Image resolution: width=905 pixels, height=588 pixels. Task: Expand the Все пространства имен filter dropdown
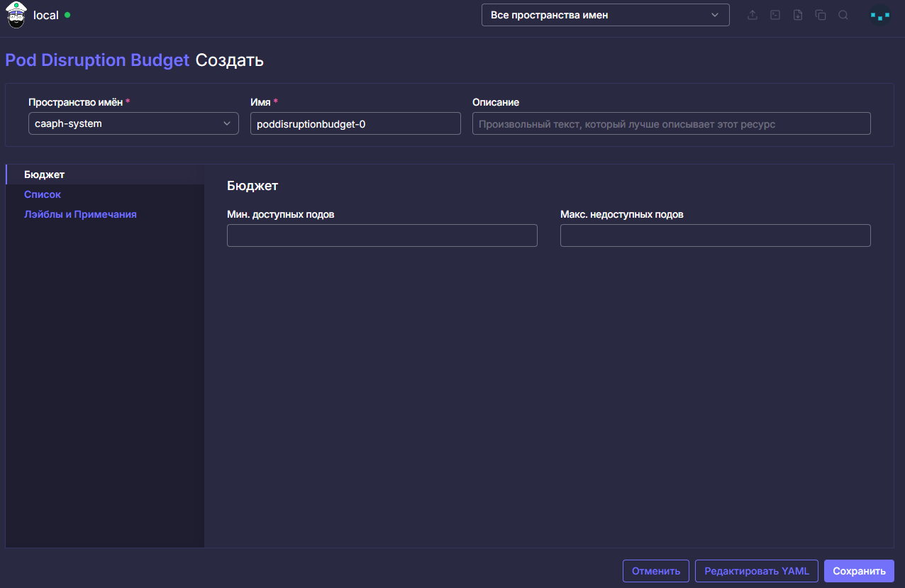pyautogui.click(x=606, y=15)
